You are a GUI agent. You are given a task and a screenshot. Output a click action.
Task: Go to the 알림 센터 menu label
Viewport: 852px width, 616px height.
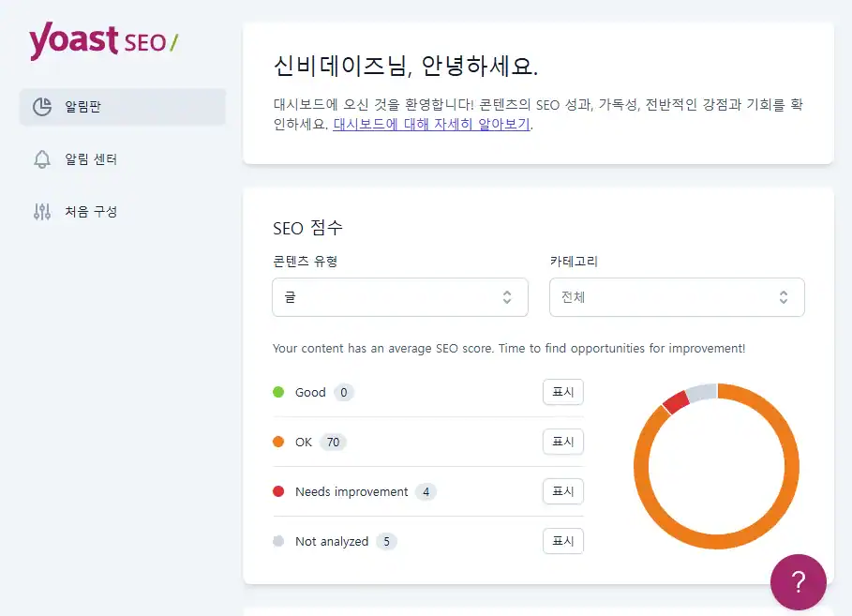(91, 159)
